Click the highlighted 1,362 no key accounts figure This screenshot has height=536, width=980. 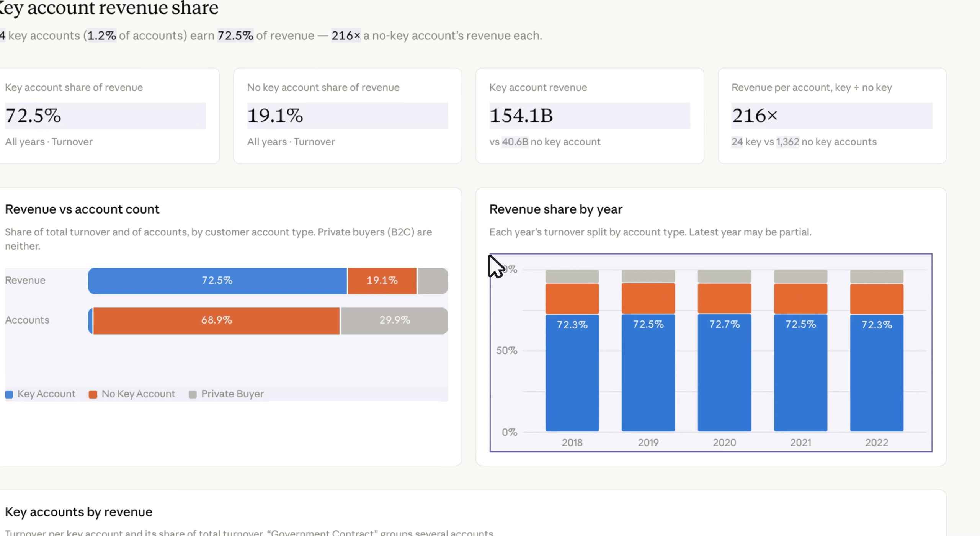point(787,142)
